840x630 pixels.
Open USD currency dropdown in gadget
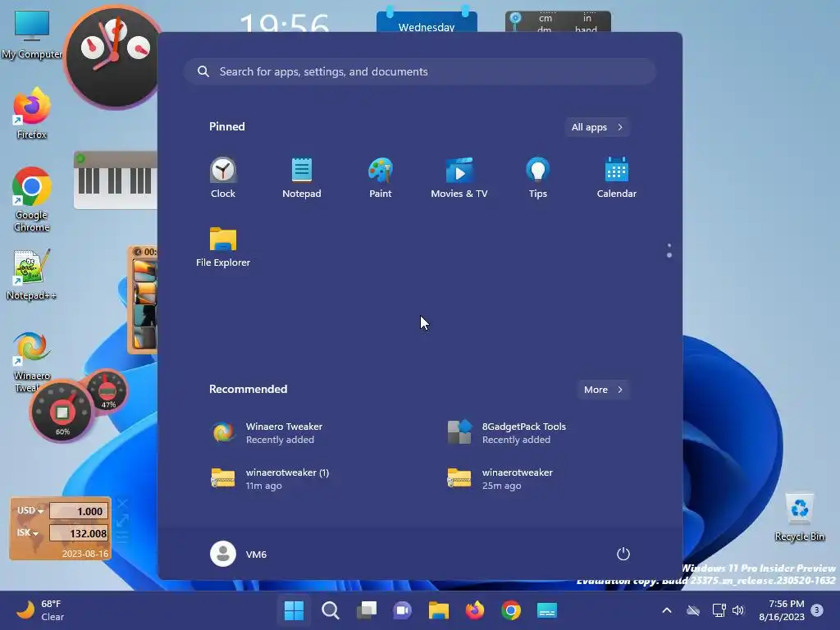pyautogui.click(x=30, y=510)
